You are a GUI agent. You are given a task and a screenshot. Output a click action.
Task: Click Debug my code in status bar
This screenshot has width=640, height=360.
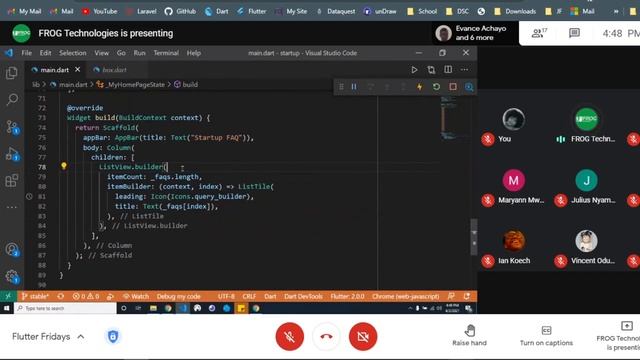[178, 296]
